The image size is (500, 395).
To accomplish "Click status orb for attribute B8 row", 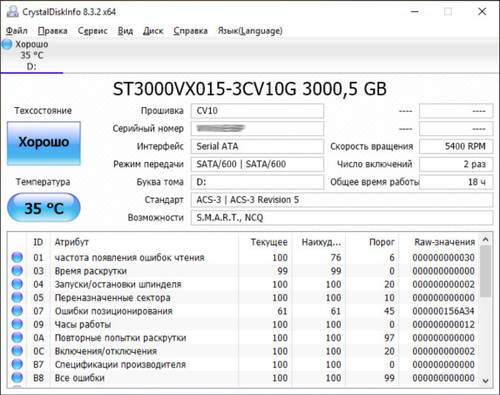I will pyautogui.click(x=17, y=377).
